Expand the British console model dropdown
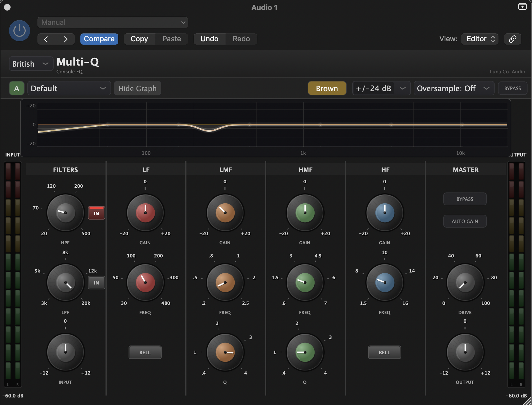 pos(31,64)
